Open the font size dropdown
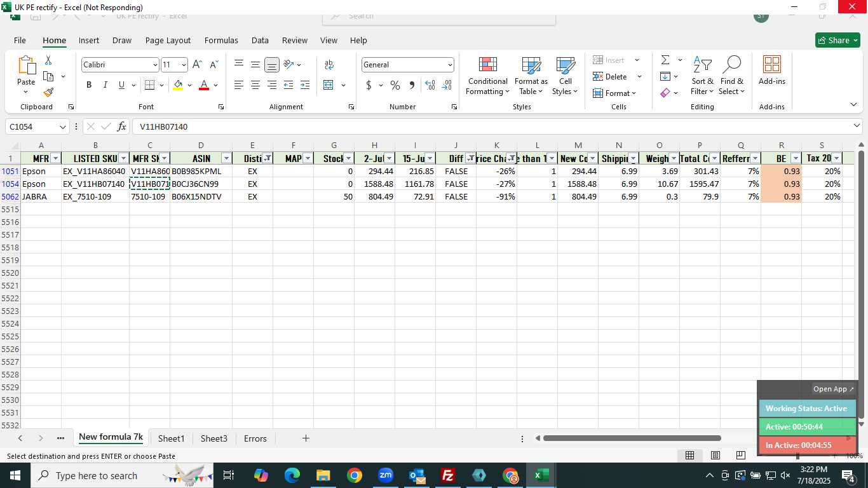868x488 pixels. [x=184, y=65]
